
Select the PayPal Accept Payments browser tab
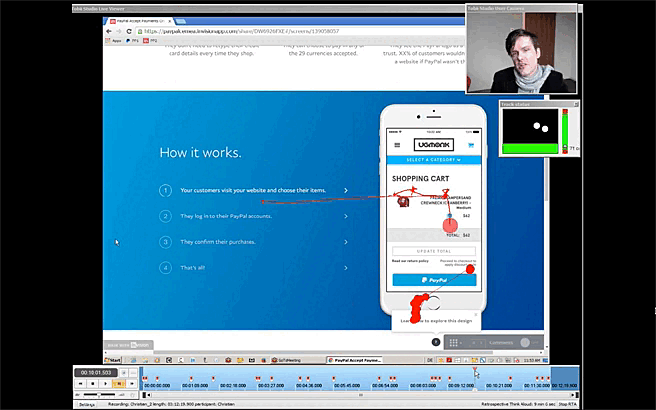(140, 21)
